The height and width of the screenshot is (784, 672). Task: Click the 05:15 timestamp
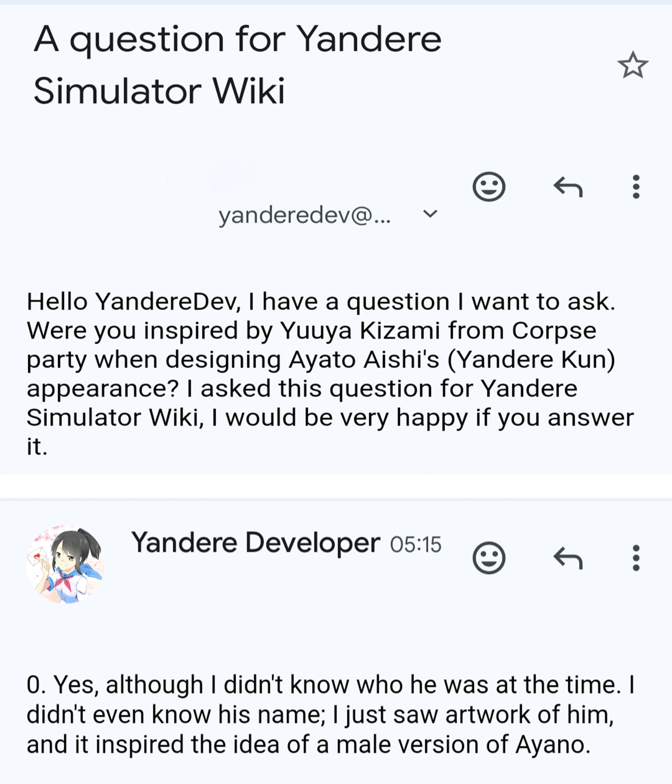[x=416, y=545]
